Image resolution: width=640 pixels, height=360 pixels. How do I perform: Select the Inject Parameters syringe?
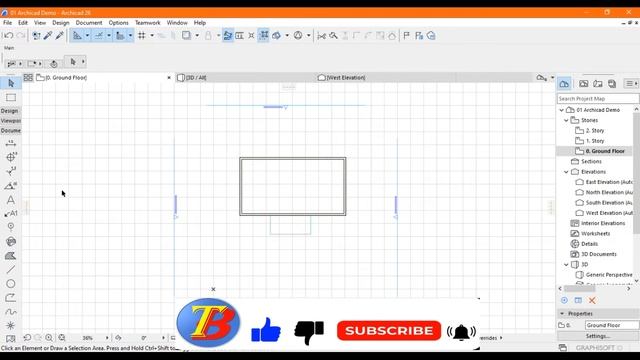[x=60, y=36]
